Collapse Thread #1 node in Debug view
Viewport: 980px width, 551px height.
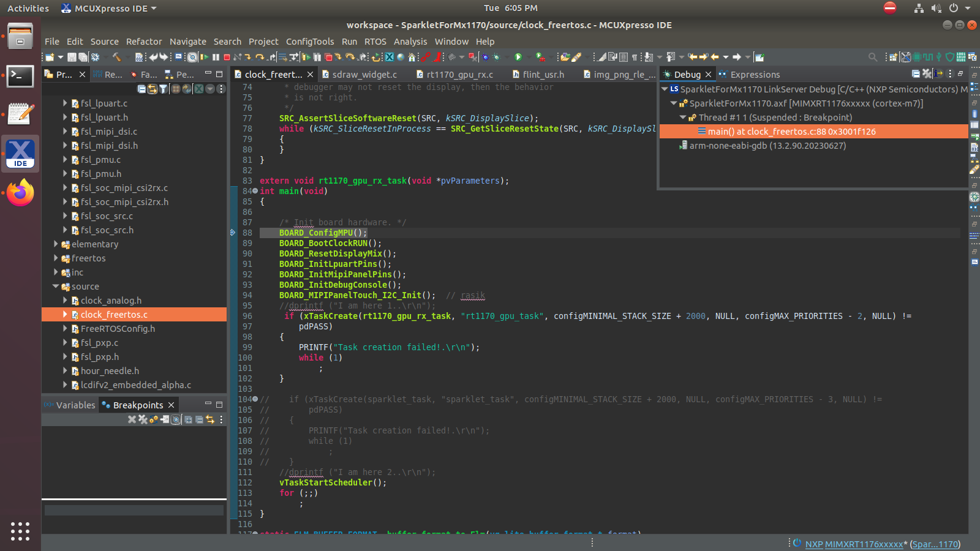pos(683,118)
